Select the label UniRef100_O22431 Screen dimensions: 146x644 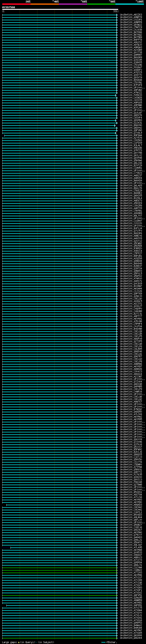(x=131, y=123)
